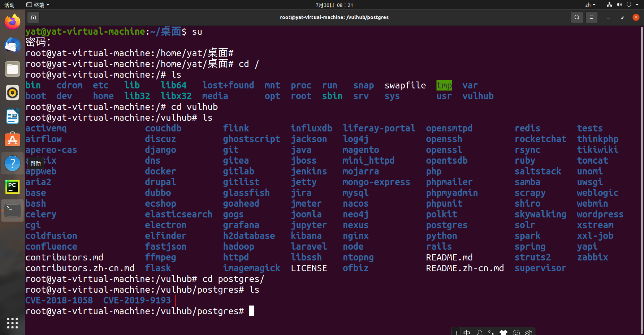
Task: Open the terminal hamburger menu
Action: tap(592, 17)
